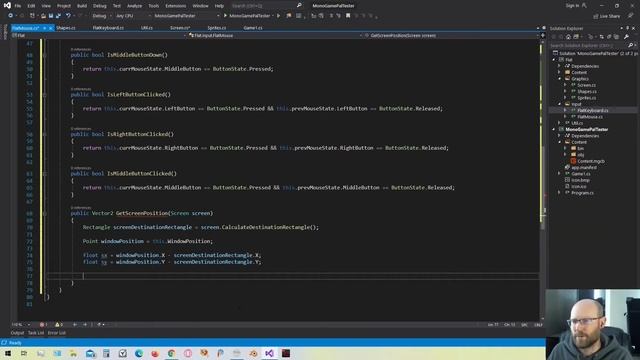Click Sign in account icon
This screenshot has height=360, width=640.
[x=584, y=5]
